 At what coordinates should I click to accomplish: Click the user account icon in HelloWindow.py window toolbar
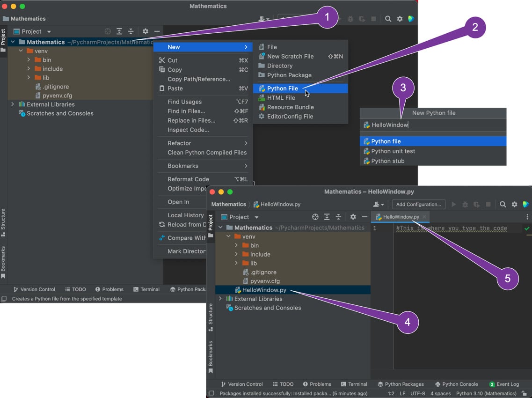coord(378,204)
